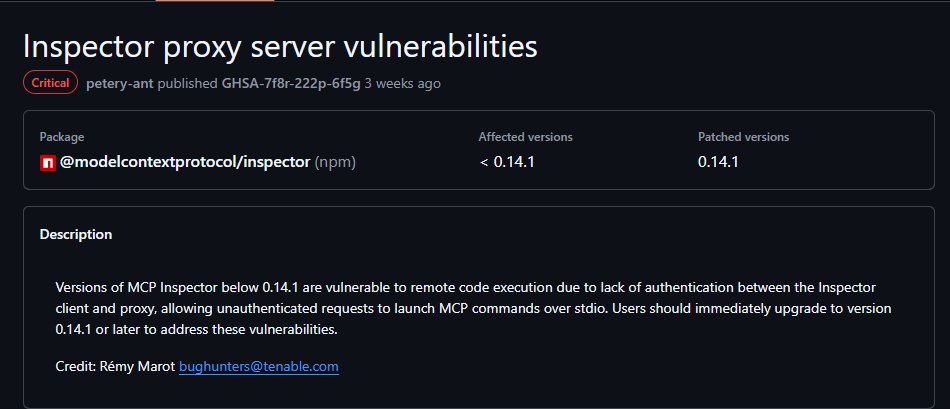The image size is (950, 409).
Task: Click the "< 0.14.1" affected version value
Action: 507,161
